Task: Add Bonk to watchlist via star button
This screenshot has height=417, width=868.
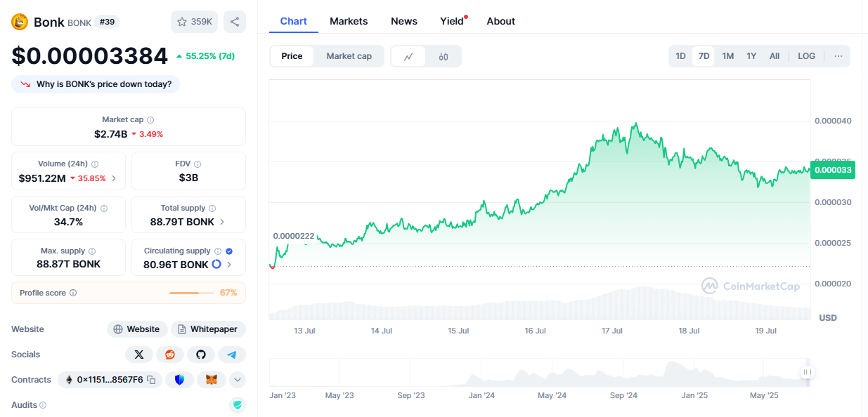Action: [195, 22]
